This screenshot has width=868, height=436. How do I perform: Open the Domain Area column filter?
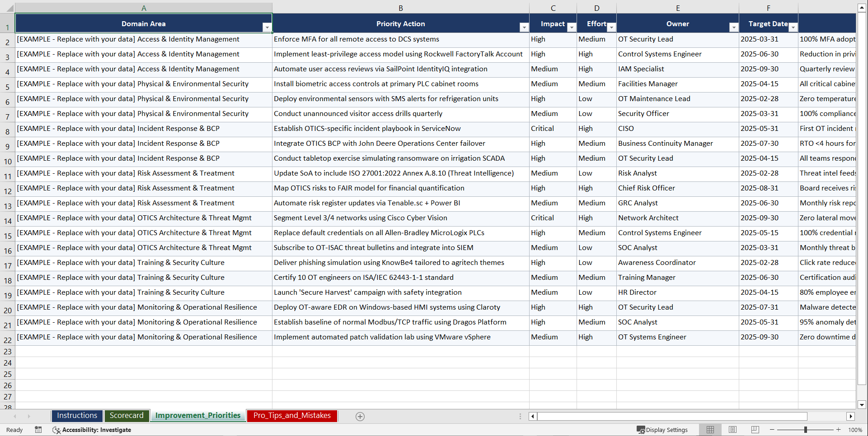click(x=267, y=27)
